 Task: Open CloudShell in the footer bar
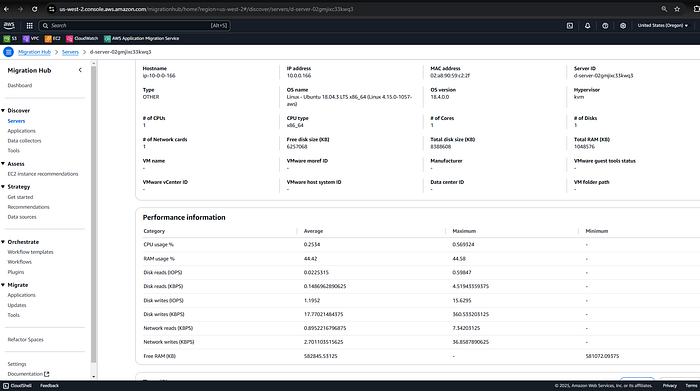[17, 386]
